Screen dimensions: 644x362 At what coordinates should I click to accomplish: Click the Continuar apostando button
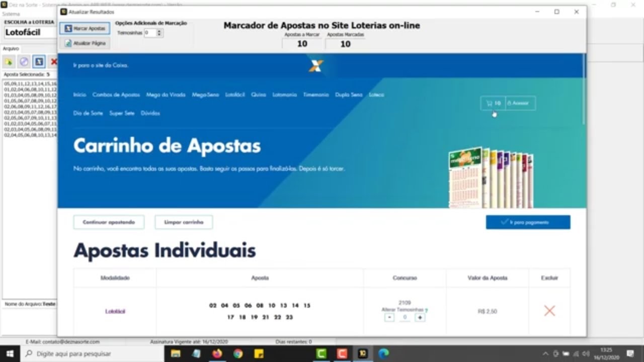[109, 222]
